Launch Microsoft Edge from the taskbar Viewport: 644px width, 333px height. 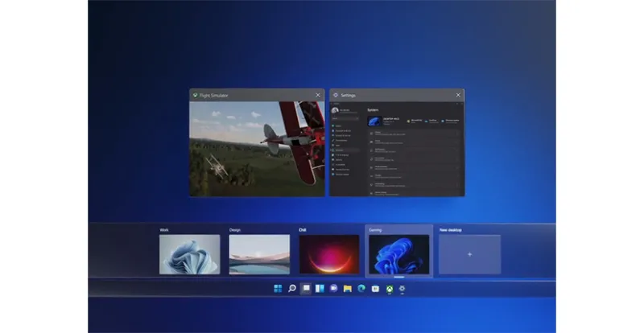(361, 289)
